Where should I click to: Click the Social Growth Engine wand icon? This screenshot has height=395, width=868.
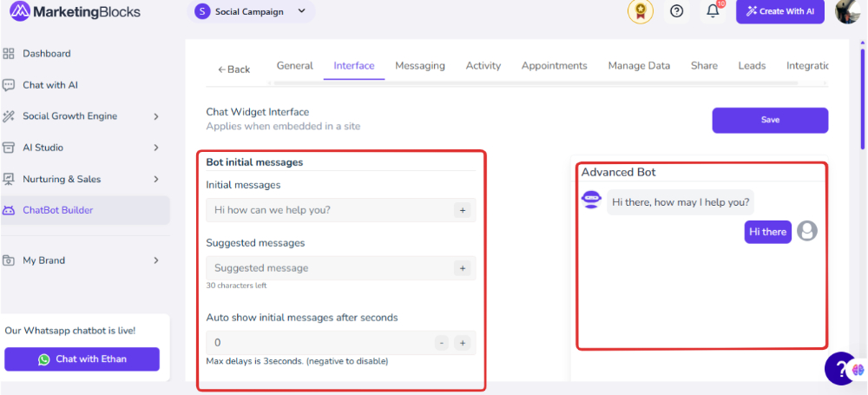[x=9, y=116]
